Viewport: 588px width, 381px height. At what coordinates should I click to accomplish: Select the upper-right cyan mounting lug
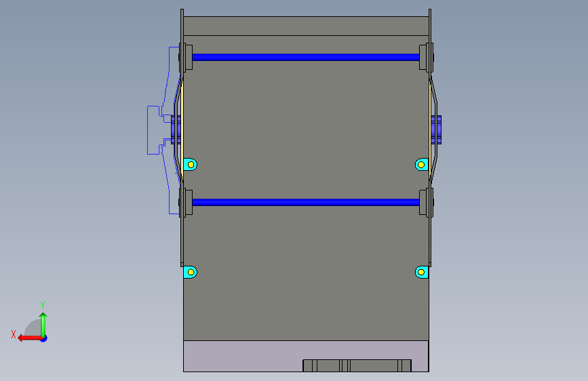(422, 165)
